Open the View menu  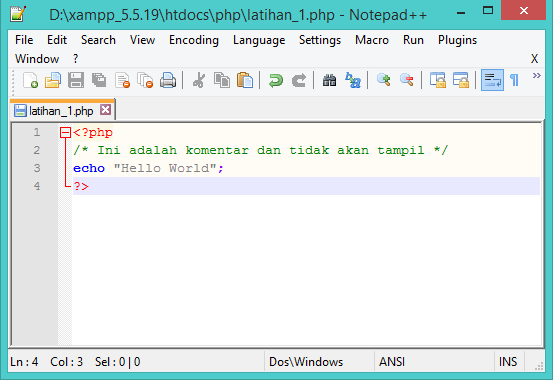click(x=142, y=40)
